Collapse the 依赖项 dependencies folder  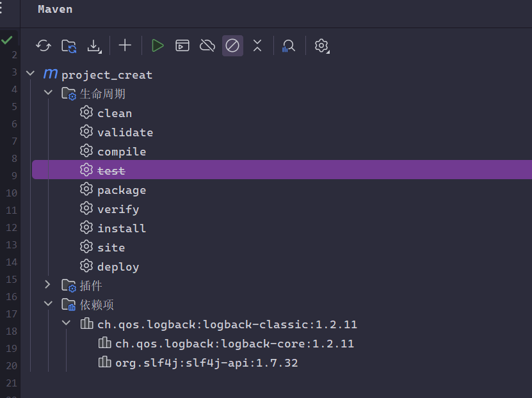click(47, 304)
